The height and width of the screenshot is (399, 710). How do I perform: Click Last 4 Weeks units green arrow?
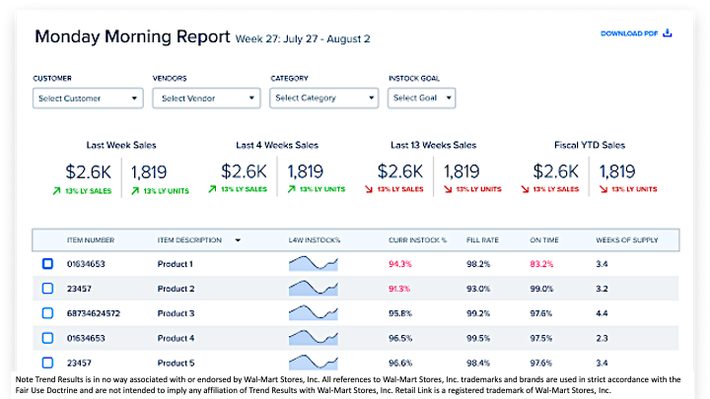[x=292, y=189]
